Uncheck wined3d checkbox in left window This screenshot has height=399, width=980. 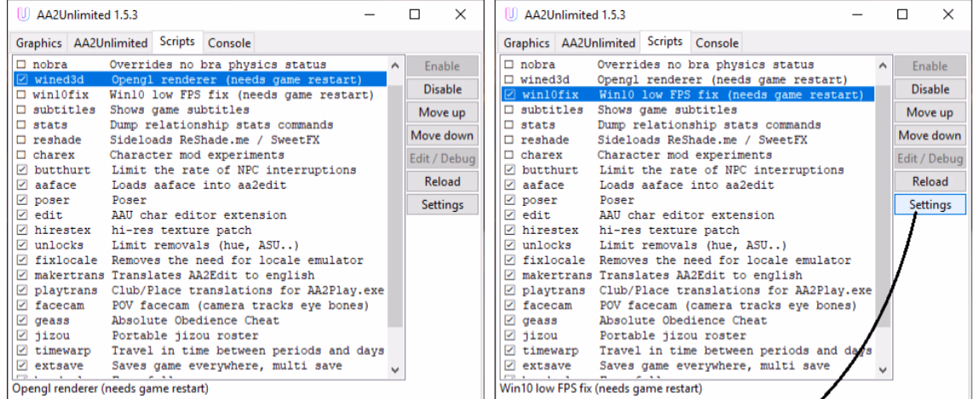tap(22, 80)
